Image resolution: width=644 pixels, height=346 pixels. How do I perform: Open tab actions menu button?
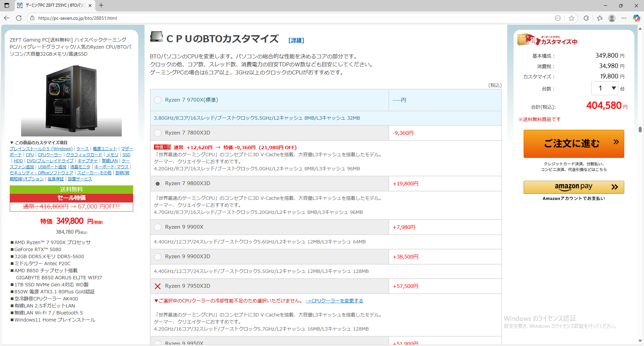(7, 5)
